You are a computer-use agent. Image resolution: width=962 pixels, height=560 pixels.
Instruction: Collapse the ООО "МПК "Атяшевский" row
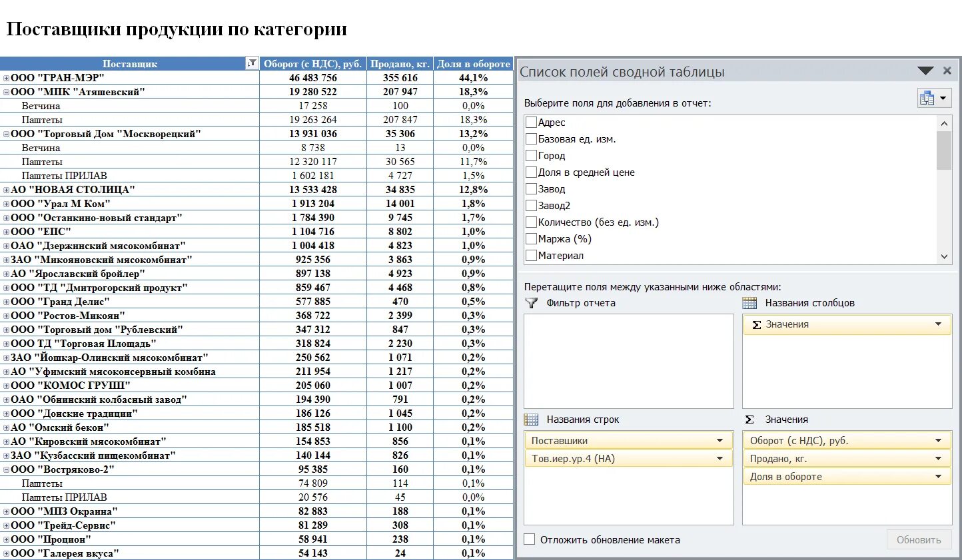click(x=6, y=92)
